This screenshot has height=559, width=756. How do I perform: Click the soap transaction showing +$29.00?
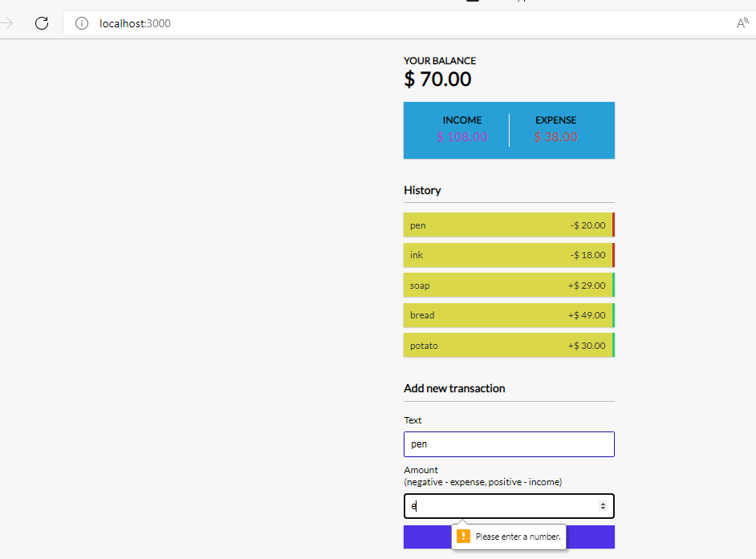coord(509,285)
